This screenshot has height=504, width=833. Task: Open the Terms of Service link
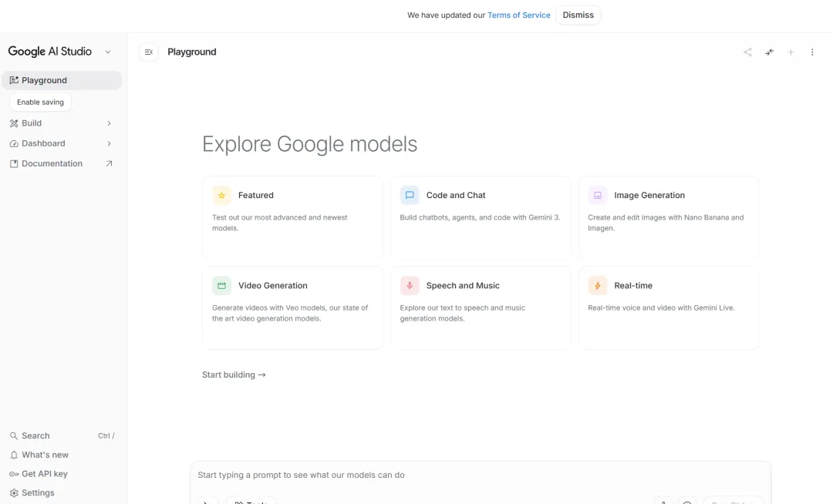point(518,15)
